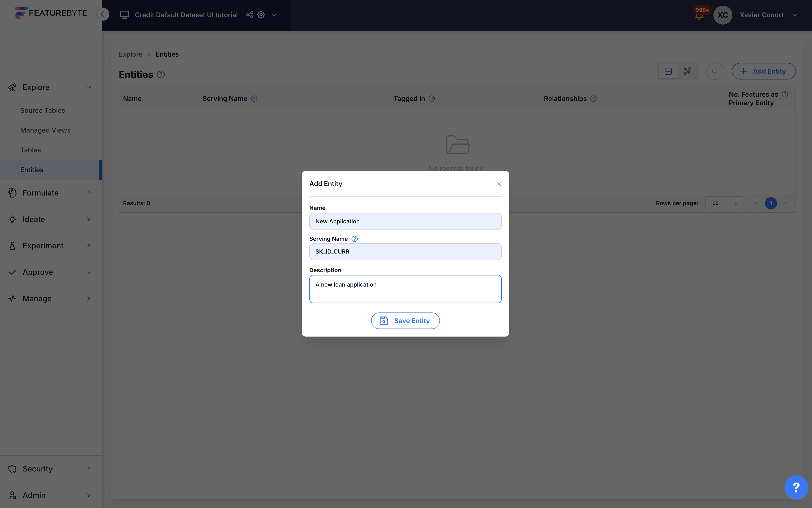The height and width of the screenshot is (508, 812).
Task: Go to Managed Views in the sidebar
Action: point(45,130)
